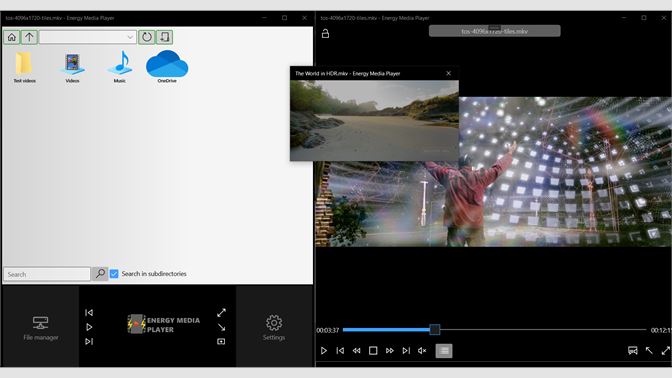Screen dimensions: 672x378
Task: Open Settings with the gear icon
Action: [x=274, y=328]
